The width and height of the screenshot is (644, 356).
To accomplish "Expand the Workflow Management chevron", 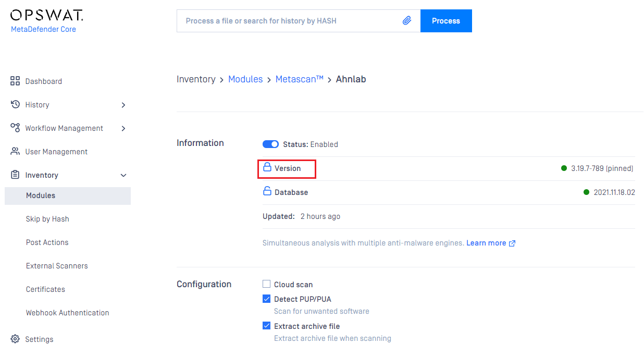I will click(x=123, y=128).
